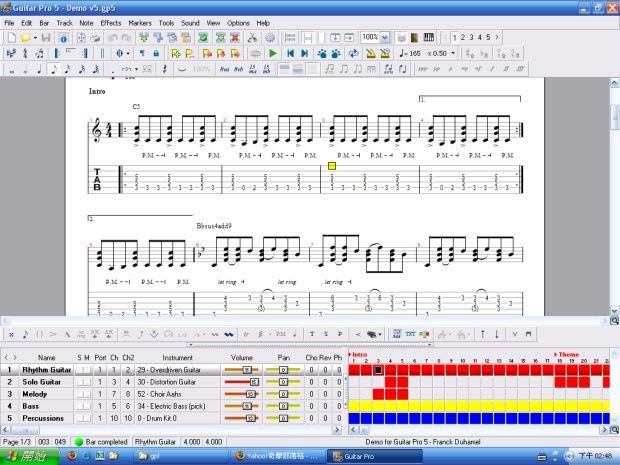Open the Effects menu
620x465 pixels.
pyautogui.click(x=111, y=23)
